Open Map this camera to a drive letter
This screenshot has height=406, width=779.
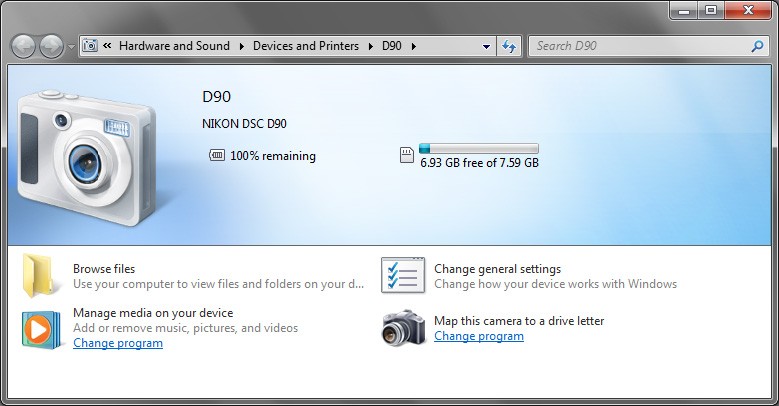[x=519, y=321]
